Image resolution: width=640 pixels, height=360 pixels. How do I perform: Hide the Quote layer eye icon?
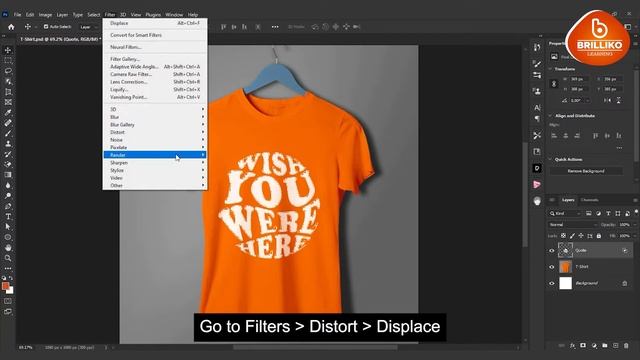552,251
